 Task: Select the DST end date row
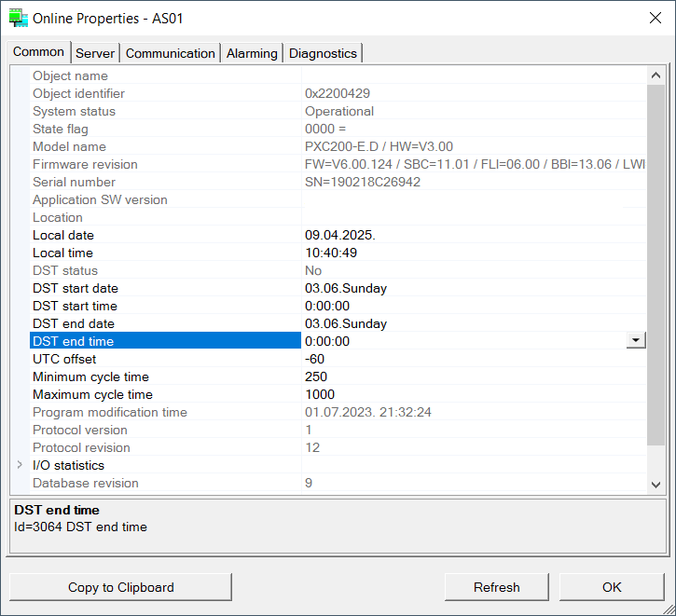[338, 323]
